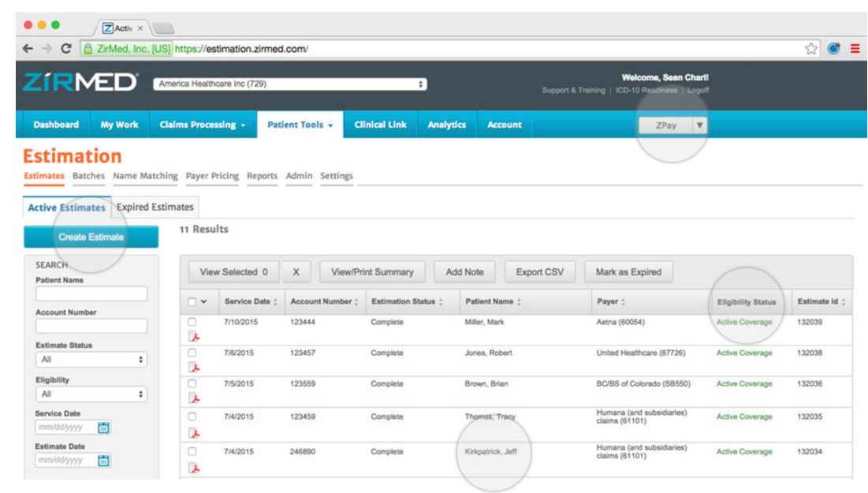The width and height of the screenshot is (868, 493).
Task: Open Chrome hamburger menu
Action: [x=855, y=49]
